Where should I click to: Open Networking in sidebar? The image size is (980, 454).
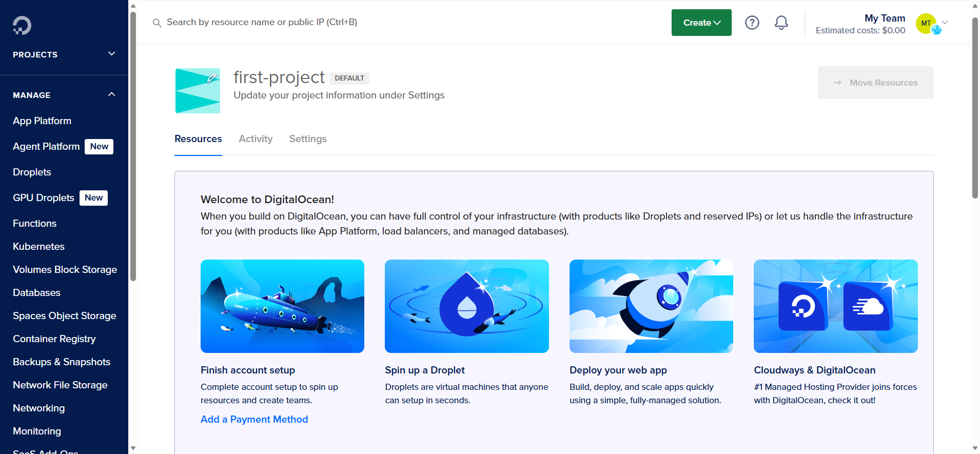(38, 408)
